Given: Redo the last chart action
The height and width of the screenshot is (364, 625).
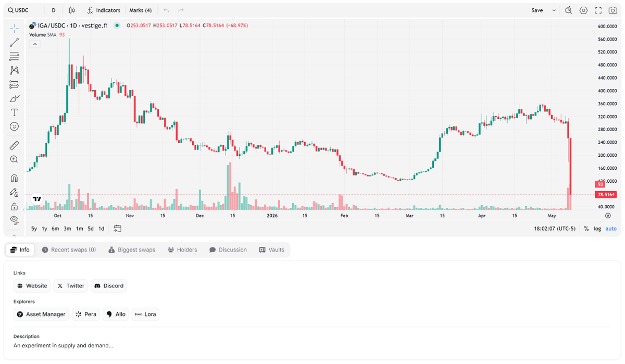Looking at the screenshot, I should click(x=181, y=10).
